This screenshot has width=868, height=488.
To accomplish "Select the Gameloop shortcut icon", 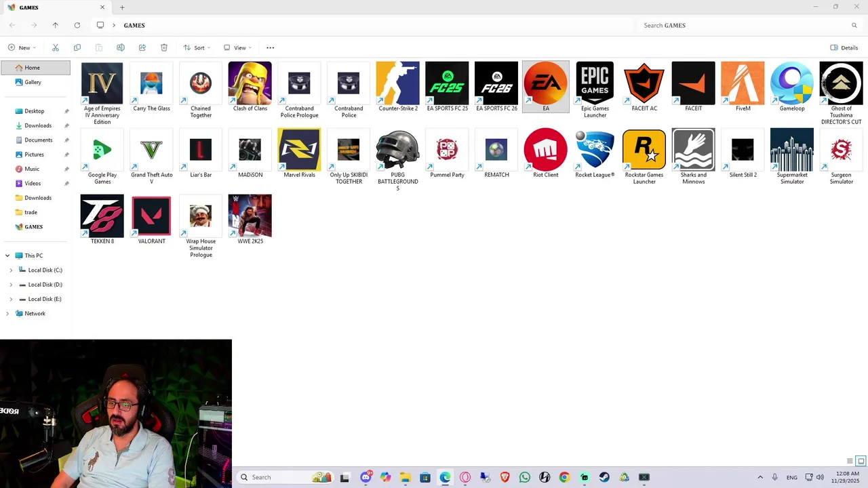I will tap(792, 83).
